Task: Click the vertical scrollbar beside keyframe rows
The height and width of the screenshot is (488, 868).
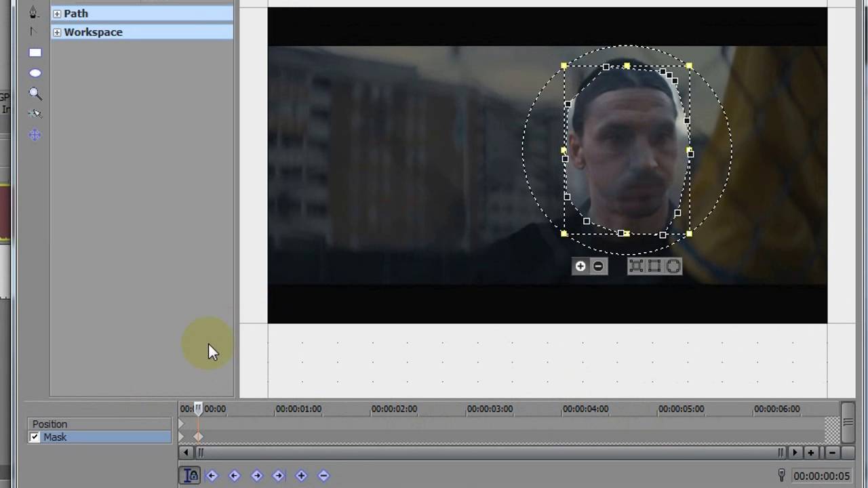Action: tap(848, 423)
